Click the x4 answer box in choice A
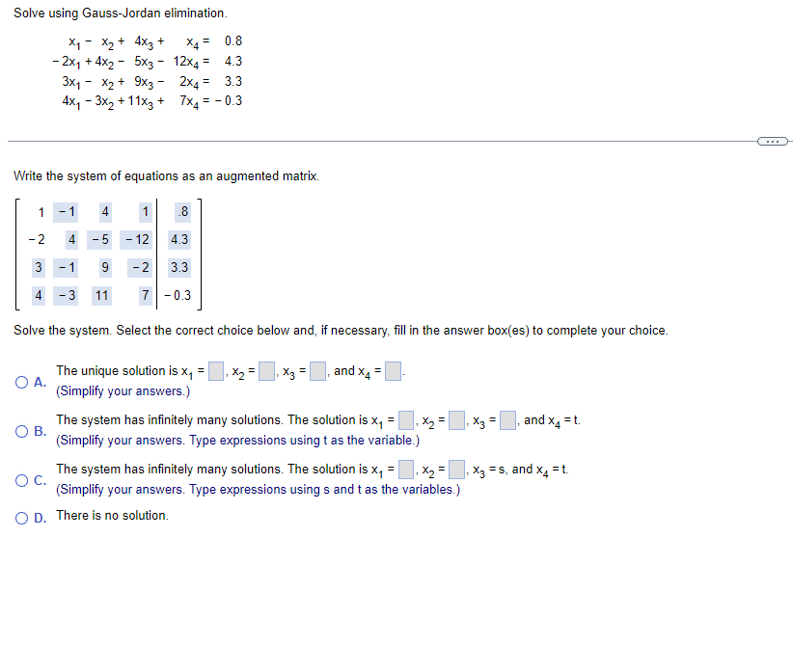This screenshot has height=672, width=793. [392, 369]
